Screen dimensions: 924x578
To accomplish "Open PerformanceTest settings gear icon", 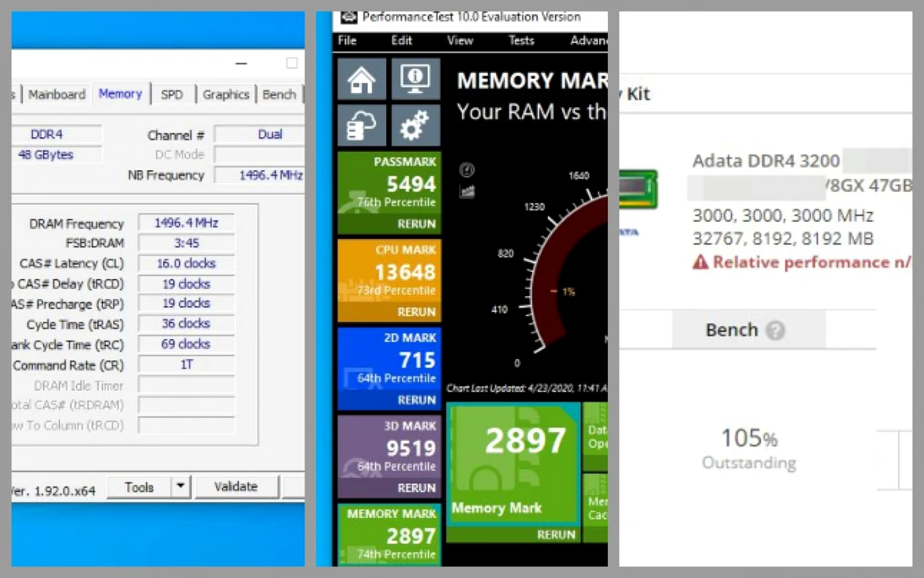I will [415, 126].
